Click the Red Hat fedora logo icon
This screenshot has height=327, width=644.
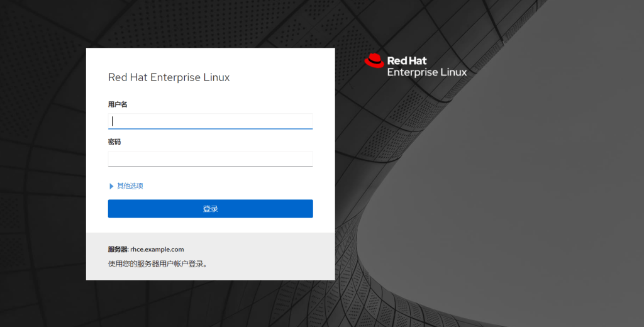point(374,61)
